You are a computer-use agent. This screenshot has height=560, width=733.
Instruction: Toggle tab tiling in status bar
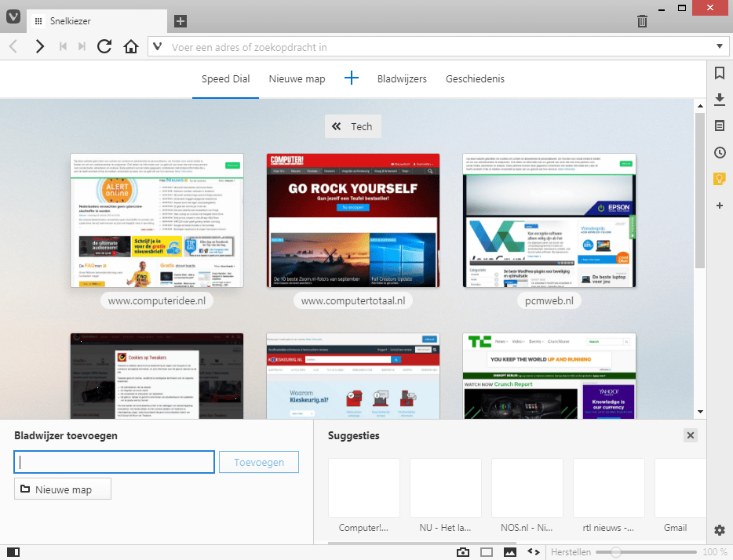pos(487,552)
